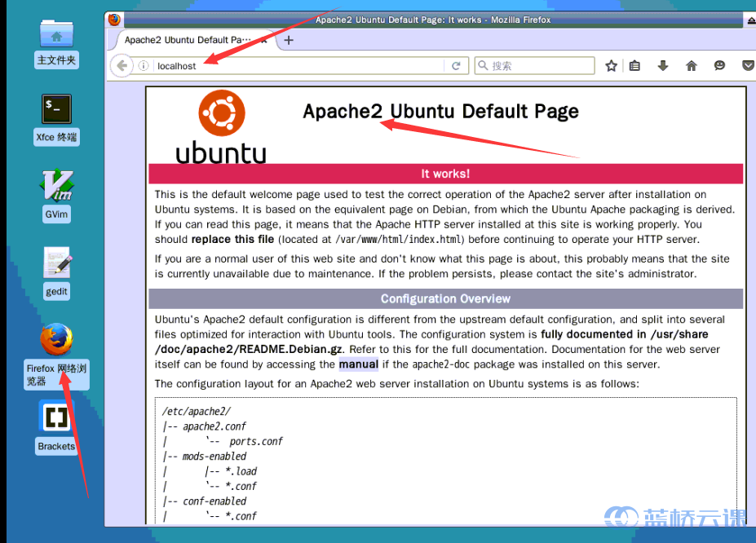756x543 pixels.
Task: Click the localhost address bar field
Action: point(299,65)
